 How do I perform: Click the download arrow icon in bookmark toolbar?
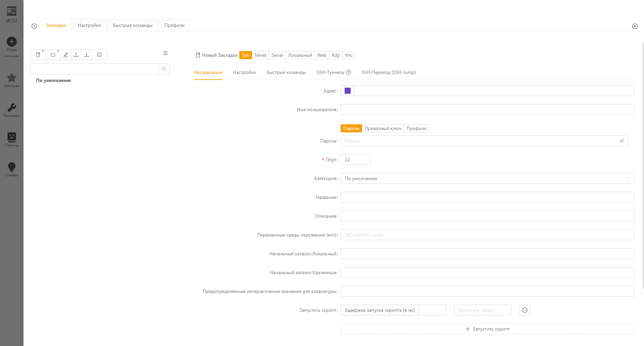point(87,55)
